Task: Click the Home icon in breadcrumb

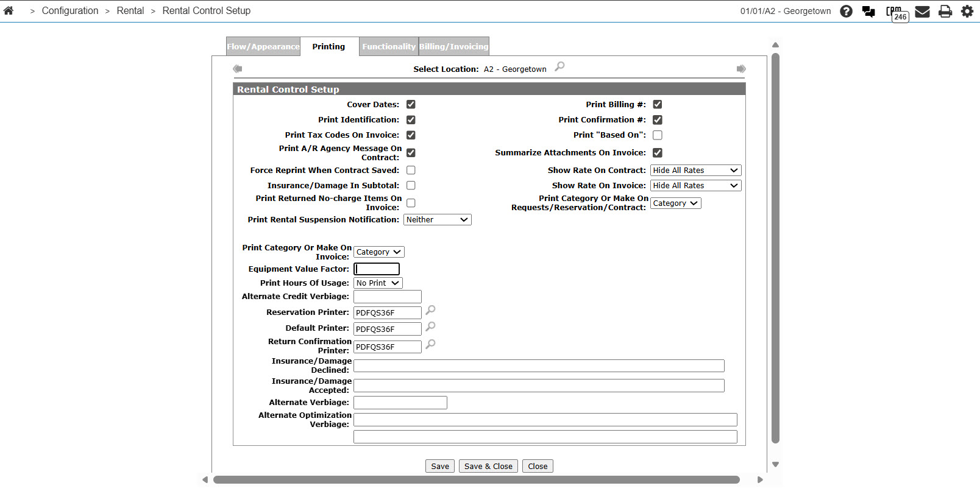Action: pyautogui.click(x=9, y=10)
